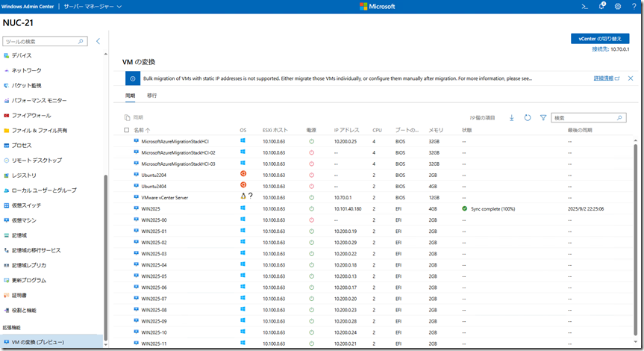Open the PowerShell console icon in header

586,7
